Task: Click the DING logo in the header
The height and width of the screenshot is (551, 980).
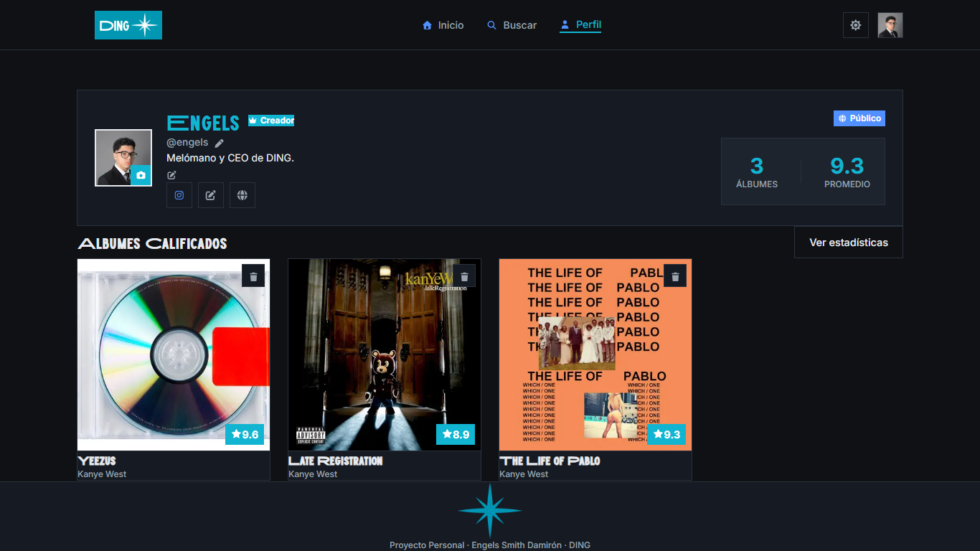Action: pyautogui.click(x=128, y=25)
